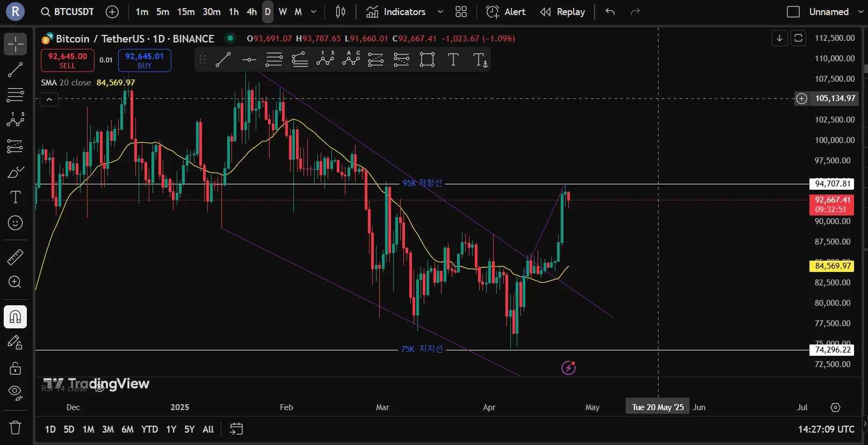Toggle magnet mode

(16, 317)
